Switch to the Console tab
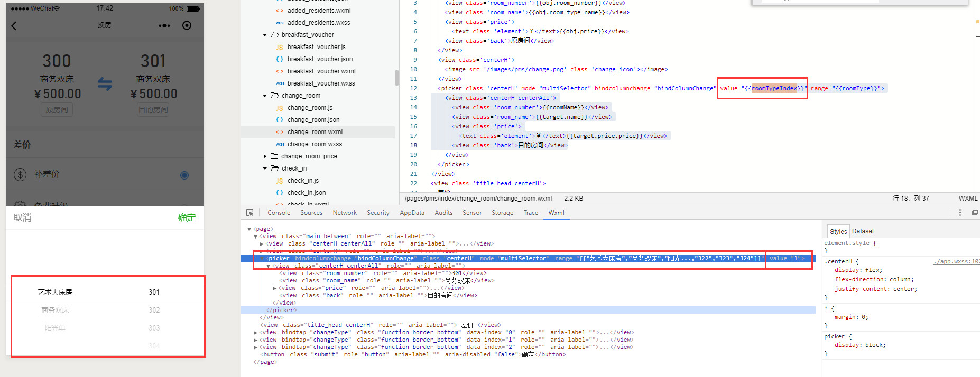 tap(279, 213)
